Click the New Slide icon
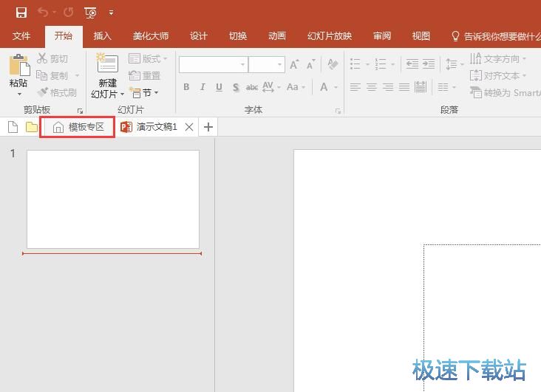The height and width of the screenshot is (392, 541). (x=107, y=65)
